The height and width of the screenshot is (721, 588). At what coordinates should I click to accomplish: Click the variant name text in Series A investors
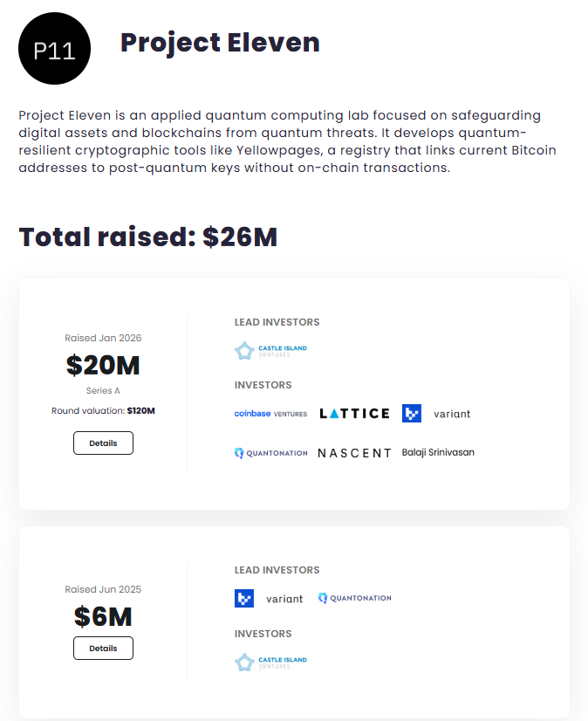452,414
